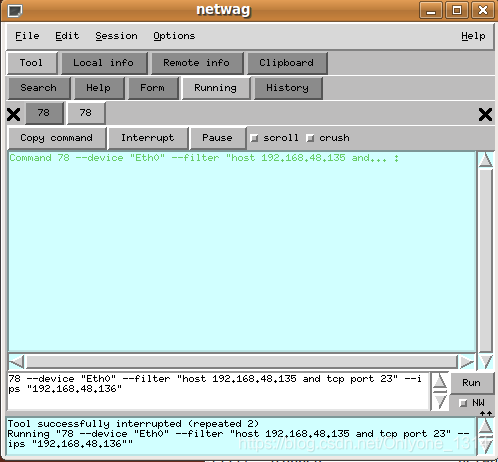Toggle the crush checkbox

[310, 138]
